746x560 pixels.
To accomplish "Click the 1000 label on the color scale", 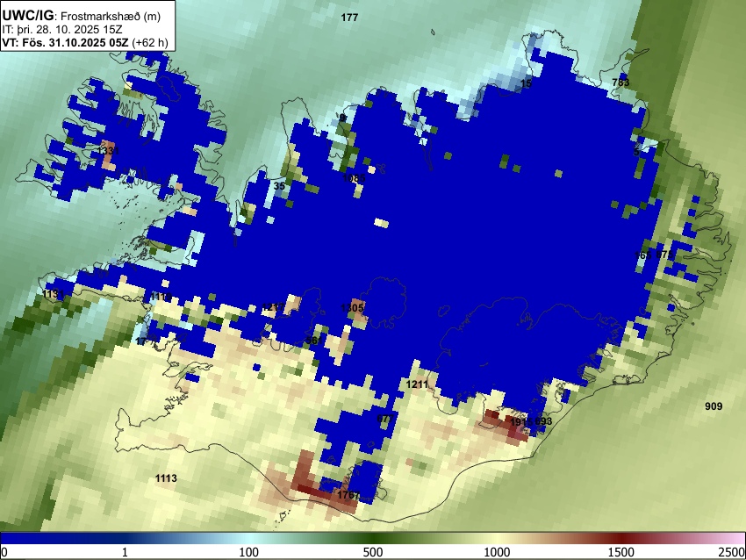I will pyautogui.click(x=497, y=552).
